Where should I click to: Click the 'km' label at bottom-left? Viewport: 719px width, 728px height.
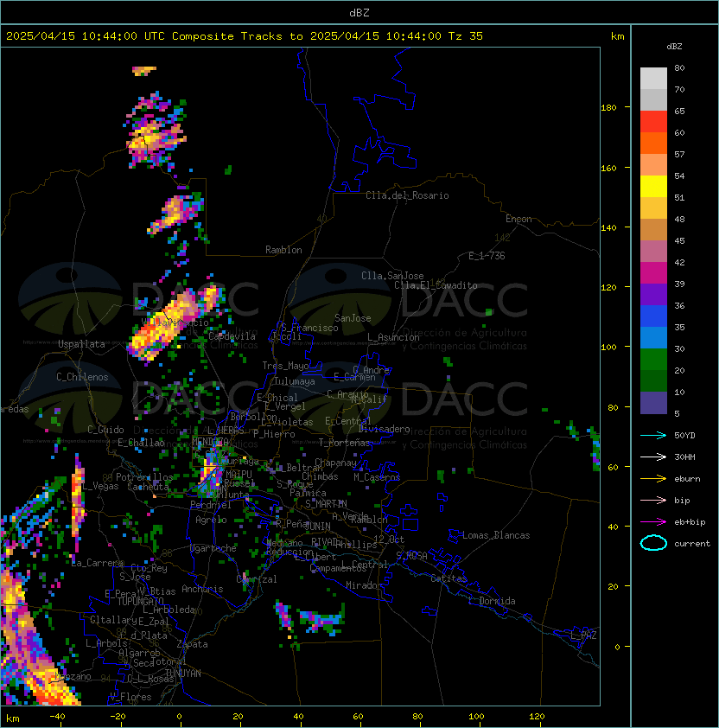coord(13,718)
